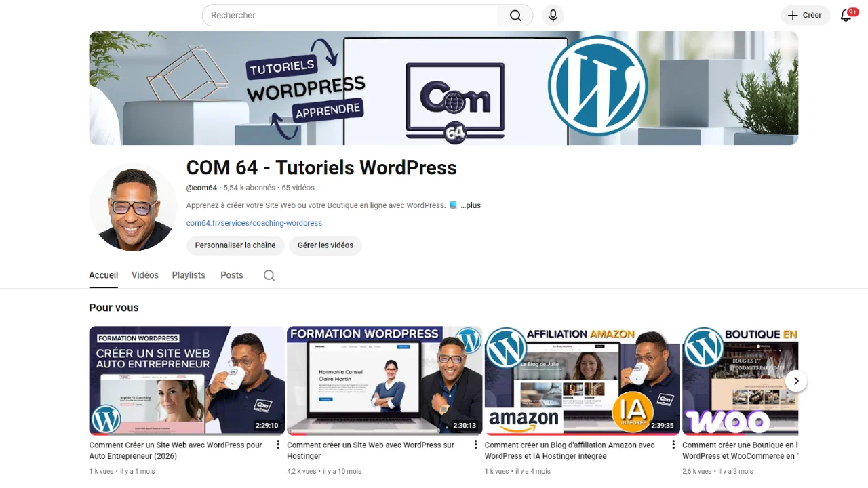
Task: Open the Posts tab
Action: [231, 275]
